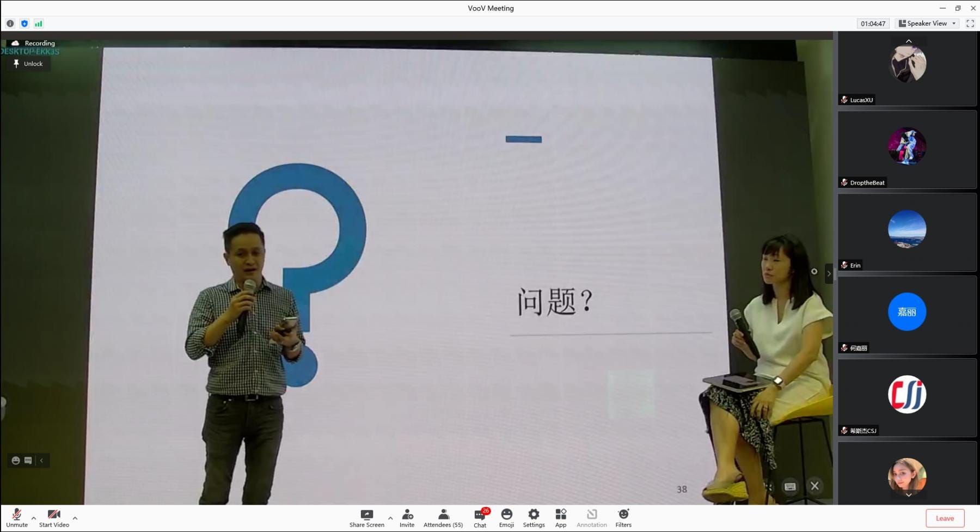This screenshot has width=980, height=532.
Task: Open the Chat panel
Action: coord(480,518)
